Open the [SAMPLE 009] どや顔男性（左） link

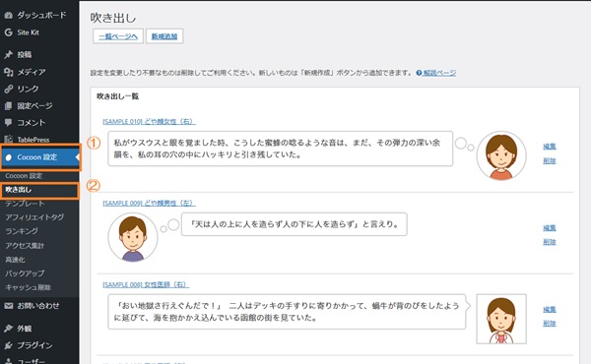(150, 203)
